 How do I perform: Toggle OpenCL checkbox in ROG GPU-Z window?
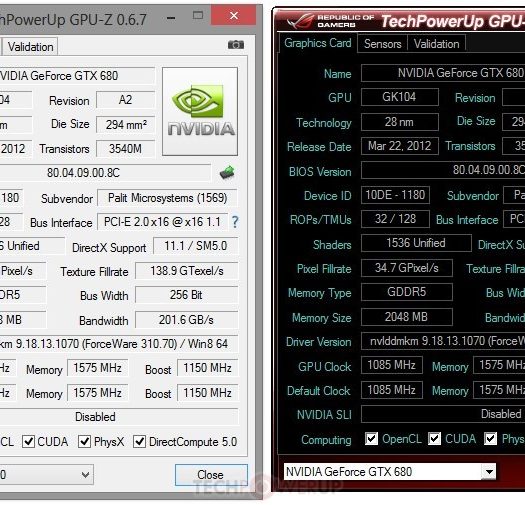pos(371,438)
